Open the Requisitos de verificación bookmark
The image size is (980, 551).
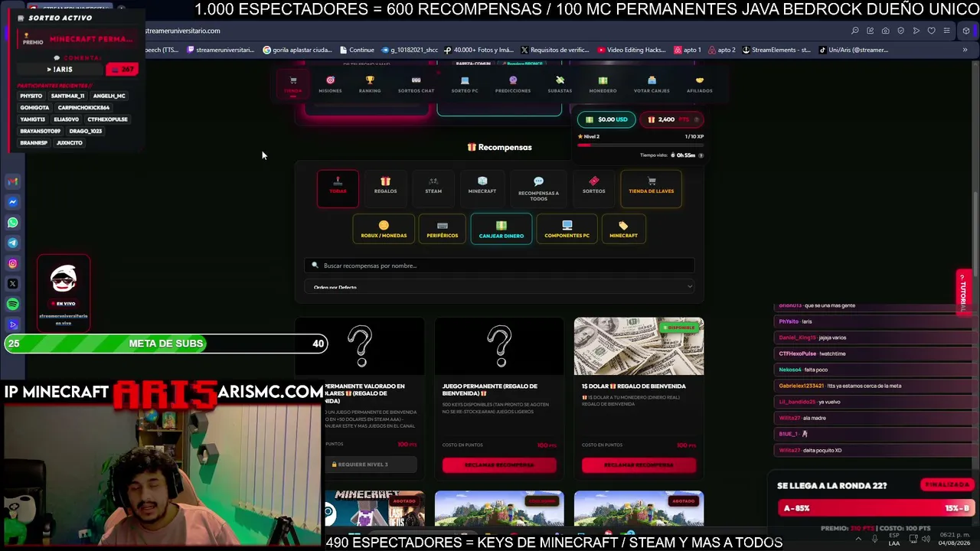[554, 50]
